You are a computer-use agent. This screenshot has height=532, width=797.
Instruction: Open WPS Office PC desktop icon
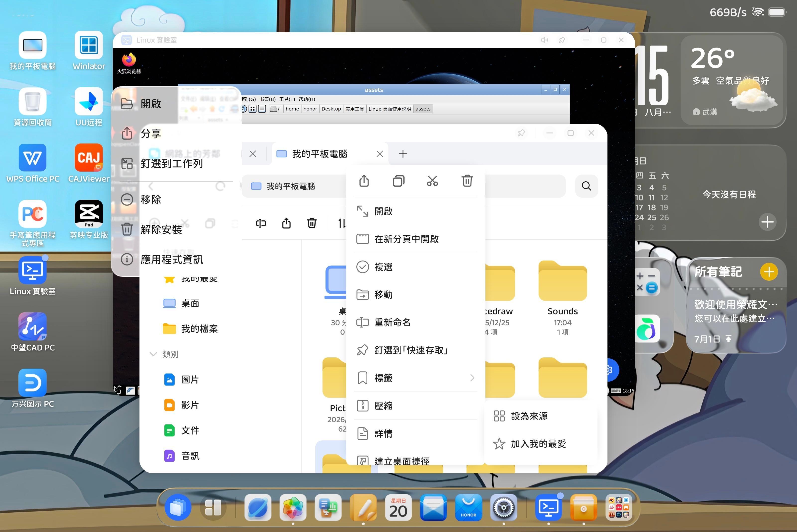pyautogui.click(x=33, y=163)
